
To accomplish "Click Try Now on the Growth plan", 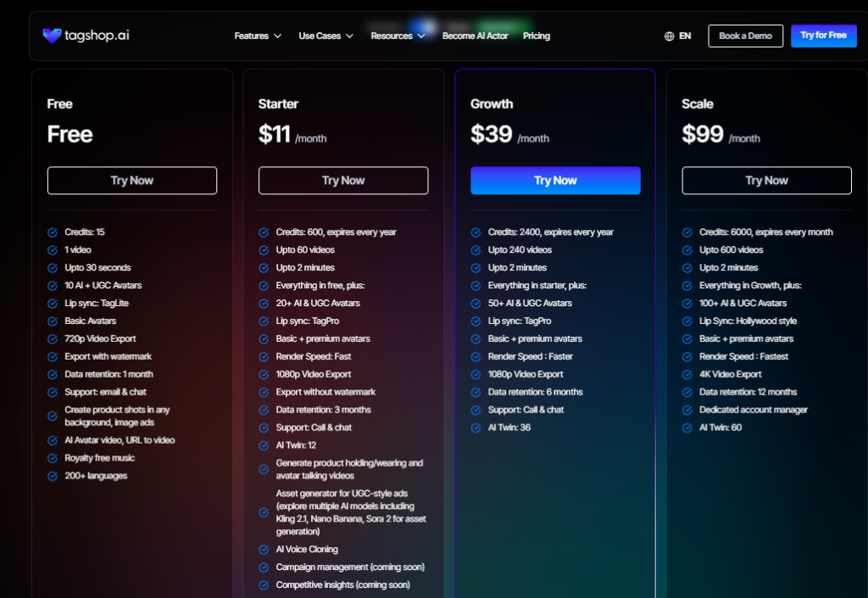I will tap(555, 181).
